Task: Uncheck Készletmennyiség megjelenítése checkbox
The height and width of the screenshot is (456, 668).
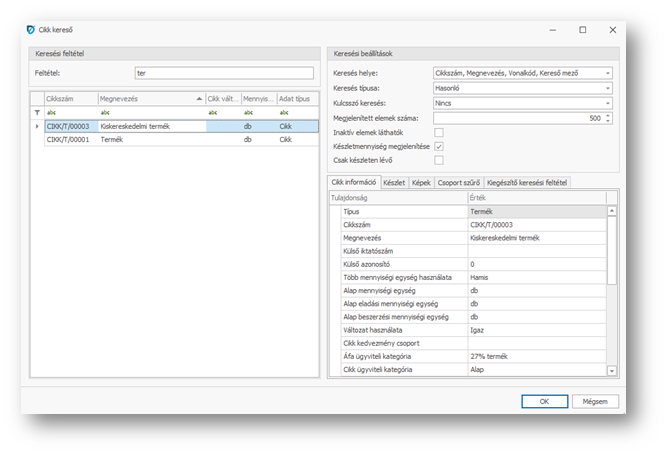Action: coord(439,146)
